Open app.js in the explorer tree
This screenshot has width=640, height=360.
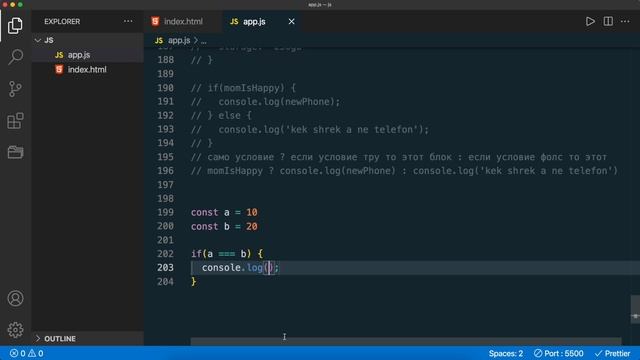(79, 55)
